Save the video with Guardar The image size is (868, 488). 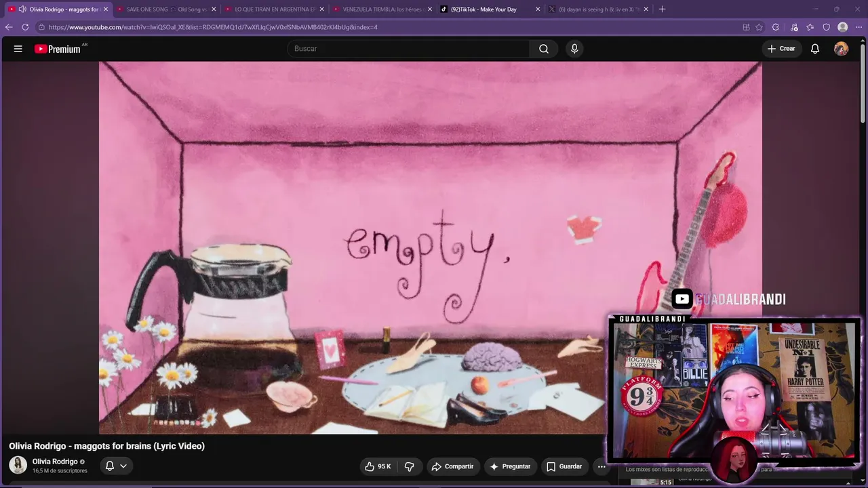pos(564,466)
